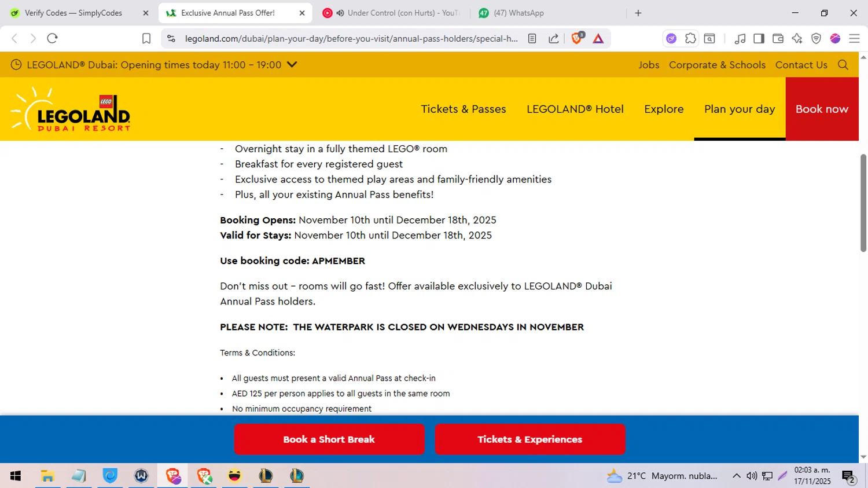Switch to the Under Control YouTube tab
The width and height of the screenshot is (868, 488).
393,13
